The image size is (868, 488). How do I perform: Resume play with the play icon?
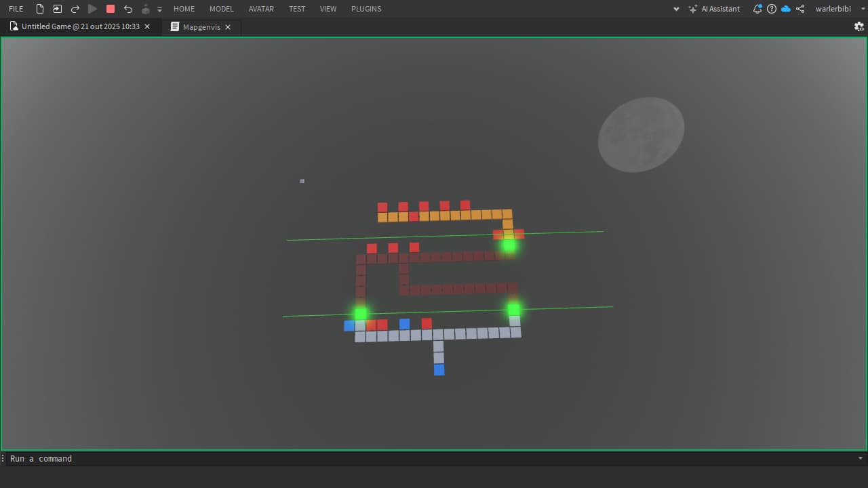(x=93, y=9)
